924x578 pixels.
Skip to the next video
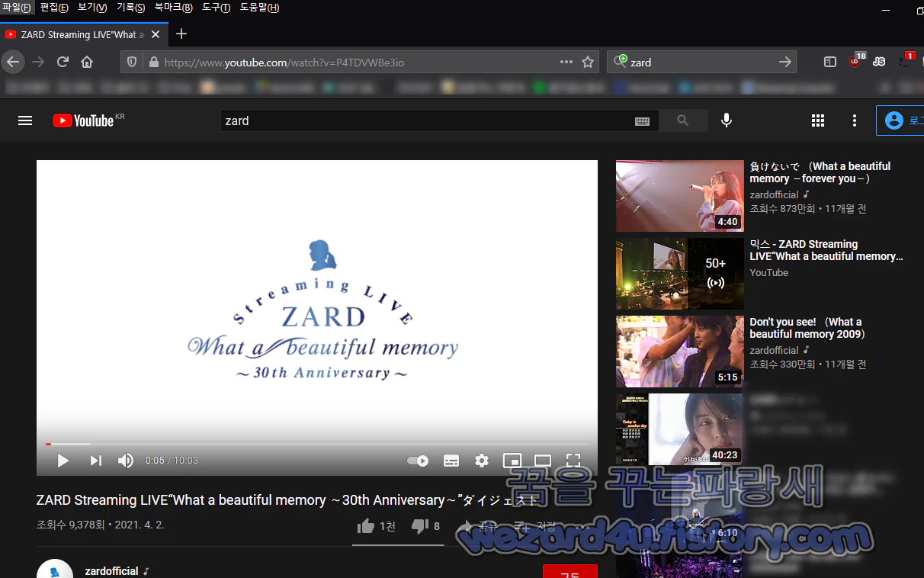tap(96, 461)
